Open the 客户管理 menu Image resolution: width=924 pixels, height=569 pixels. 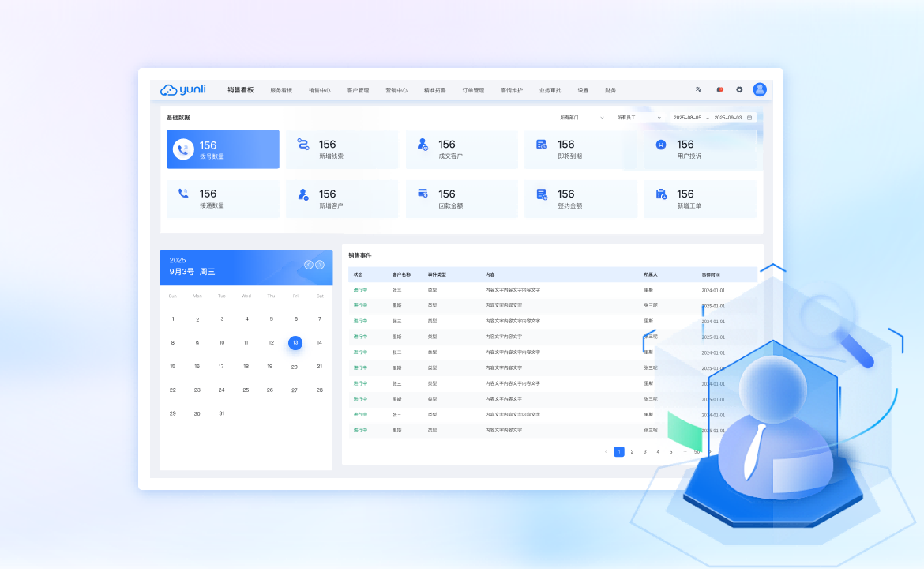(x=358, y=91)
